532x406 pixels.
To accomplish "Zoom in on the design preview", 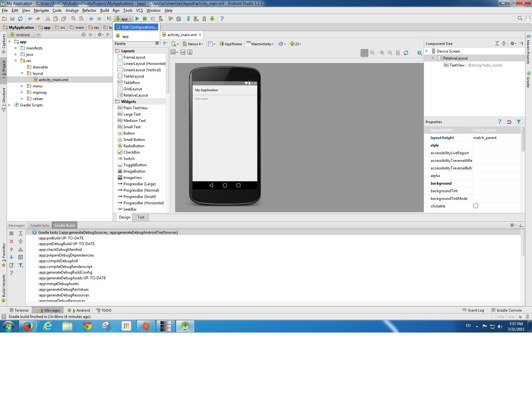I will tap(382, 53).
